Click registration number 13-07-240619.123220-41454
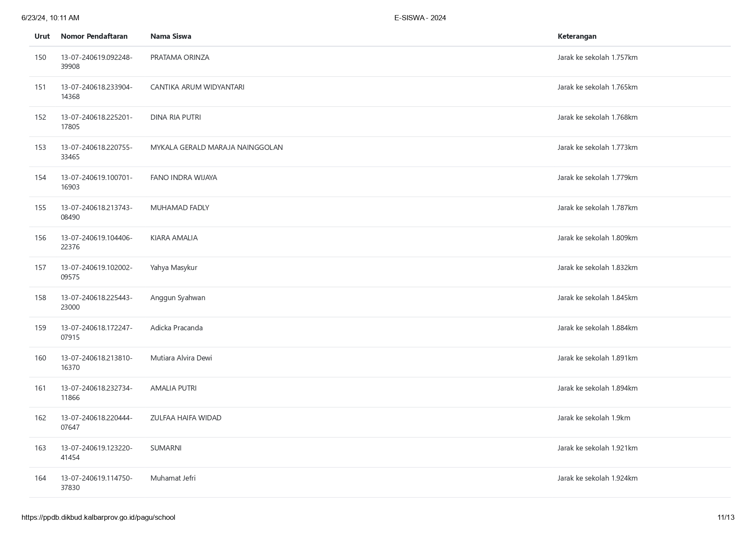 (97, 453)
